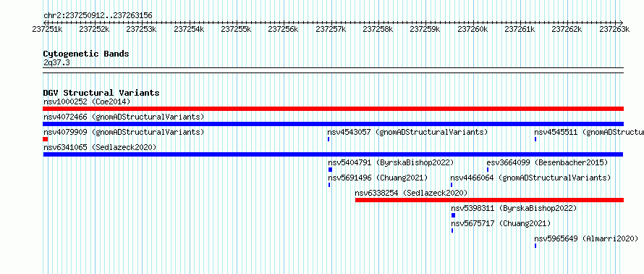
Task: Open the nsv6338254 (Sedlazeck2020) label
Action: (411, 193)
